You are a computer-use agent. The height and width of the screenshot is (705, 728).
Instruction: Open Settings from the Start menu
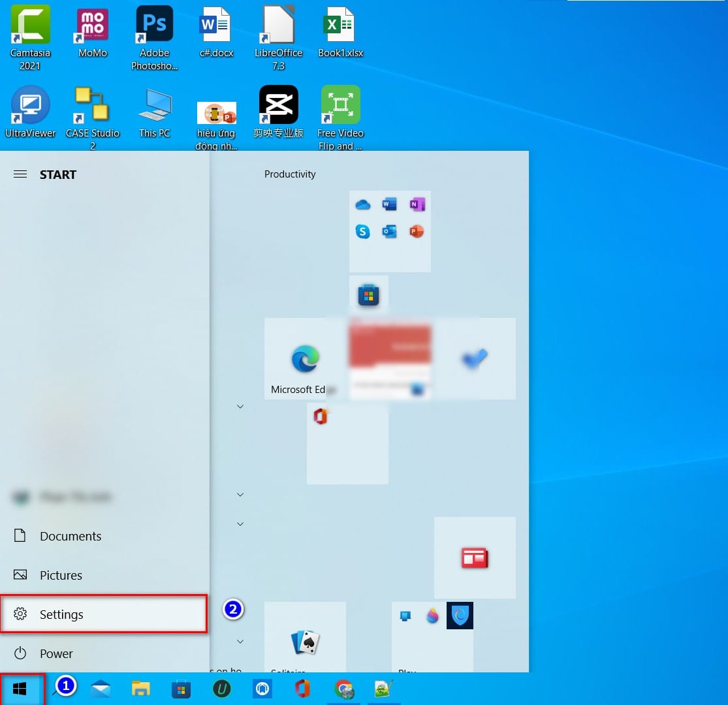tap(104, 614)
